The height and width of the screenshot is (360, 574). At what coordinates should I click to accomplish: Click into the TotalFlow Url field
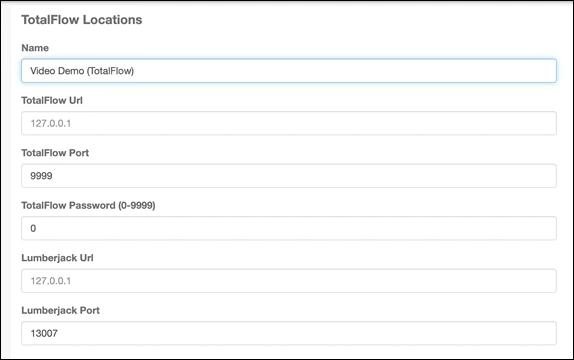[x=289, y=123]
